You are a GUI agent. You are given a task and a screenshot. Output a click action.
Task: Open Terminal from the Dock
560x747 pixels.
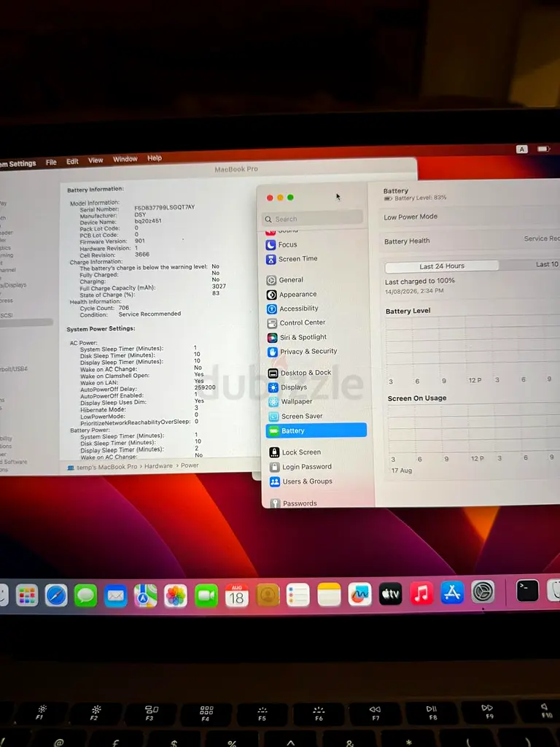(x=527, y=591)
